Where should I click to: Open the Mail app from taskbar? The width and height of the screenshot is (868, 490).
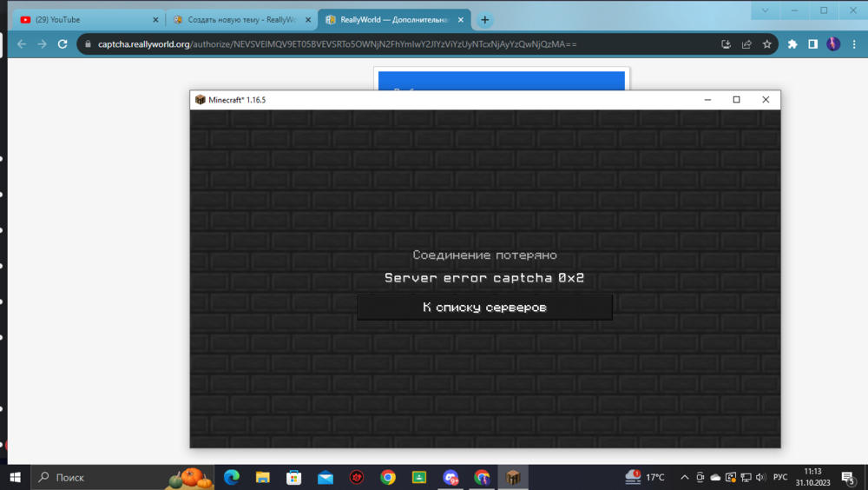(x=325, y=477)
